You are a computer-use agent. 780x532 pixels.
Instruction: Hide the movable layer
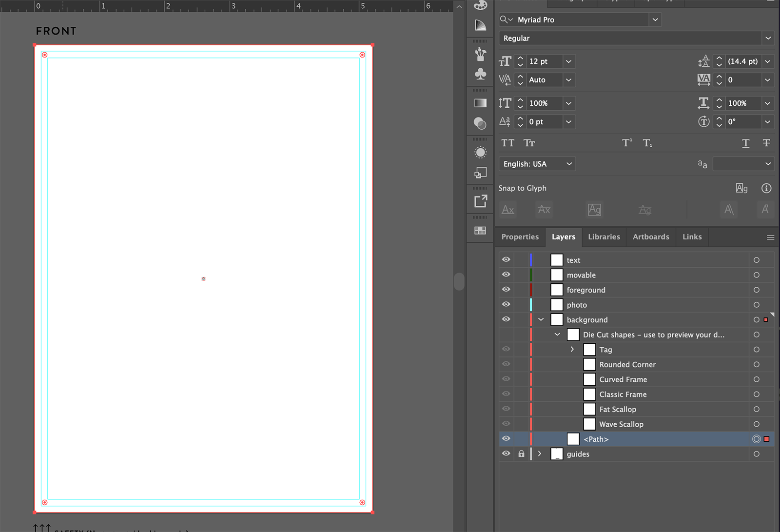click(506, 275)
